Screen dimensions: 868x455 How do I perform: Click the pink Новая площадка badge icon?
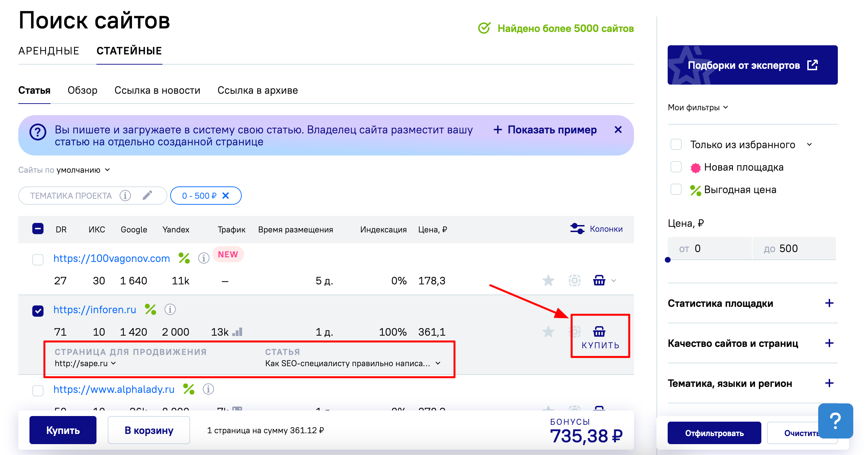pos(695,167)
